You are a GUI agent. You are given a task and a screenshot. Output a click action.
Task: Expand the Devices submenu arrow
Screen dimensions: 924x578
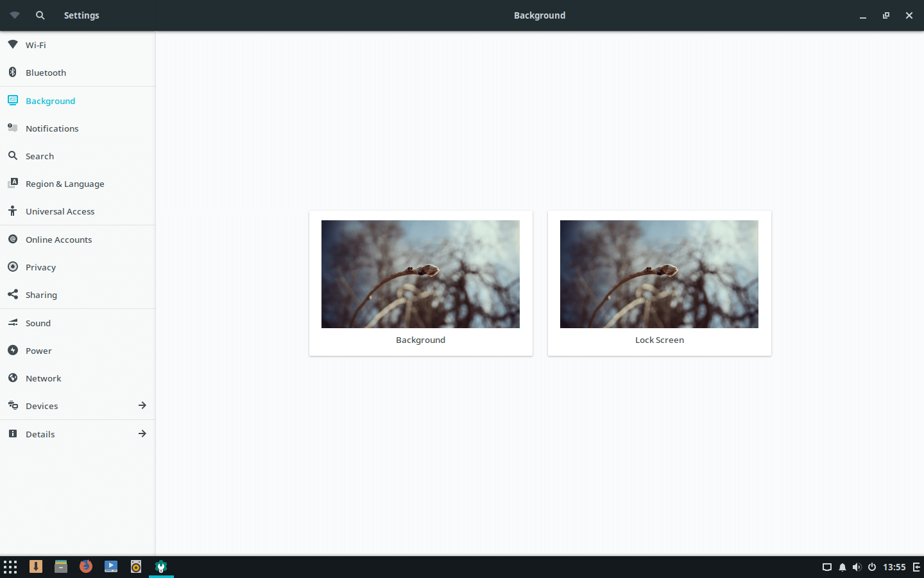142,405
